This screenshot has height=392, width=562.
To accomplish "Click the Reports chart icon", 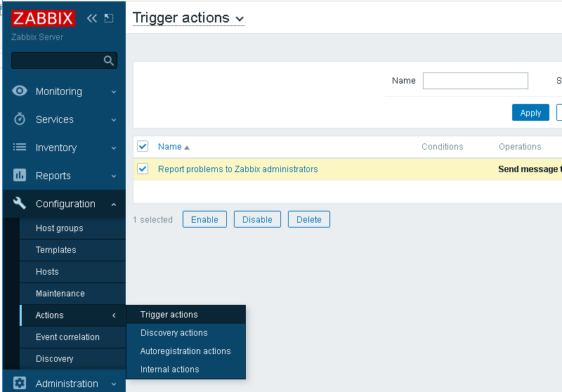I will 20,175.
